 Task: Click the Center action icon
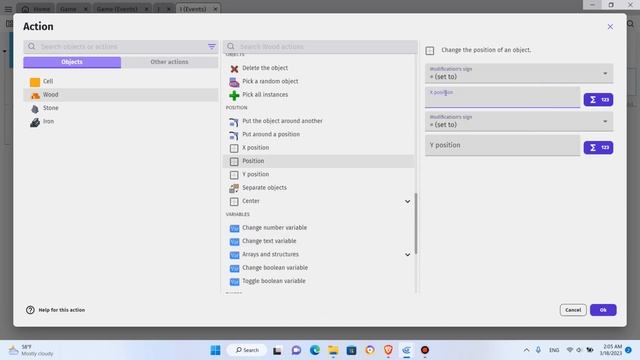click(234, 202)
